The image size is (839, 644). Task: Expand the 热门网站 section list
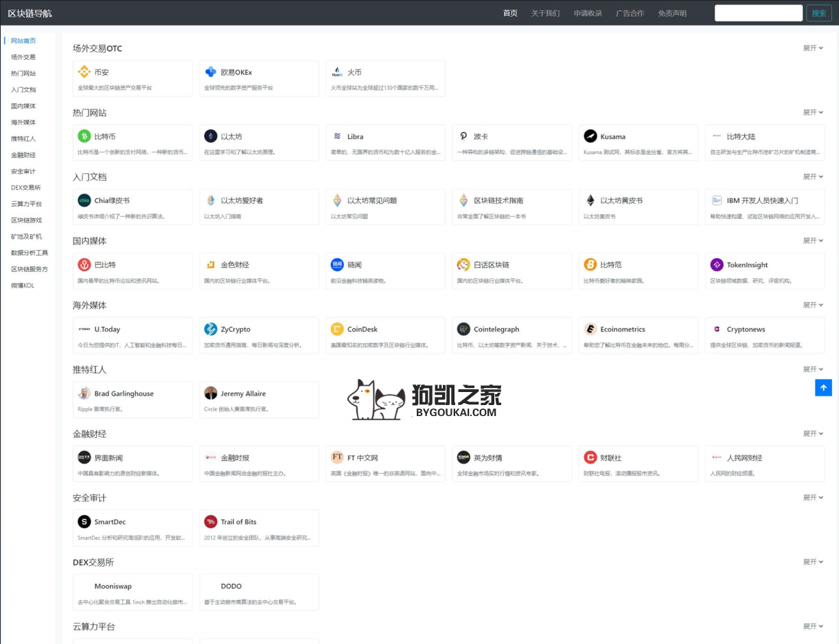[x=813, y=113]
